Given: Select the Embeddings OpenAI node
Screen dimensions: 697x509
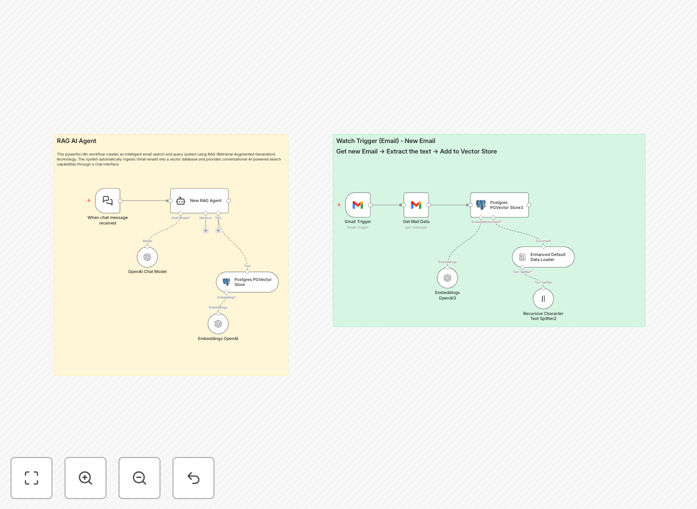Looking at the screenshot, I should pos(218,324).
